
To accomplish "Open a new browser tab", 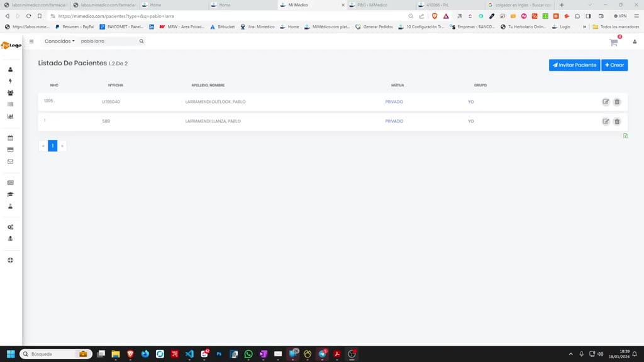I will 562,5.
